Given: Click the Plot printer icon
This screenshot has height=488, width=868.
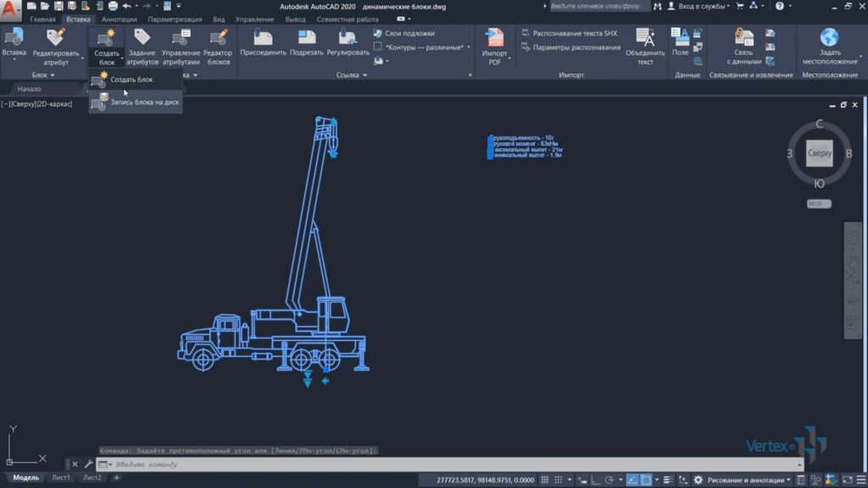Looking at the screenshot, I should pos(113,6).
